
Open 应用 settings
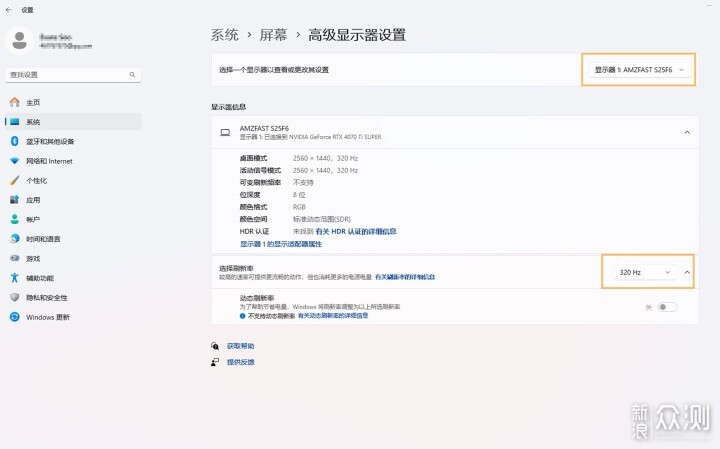(73, 200)
